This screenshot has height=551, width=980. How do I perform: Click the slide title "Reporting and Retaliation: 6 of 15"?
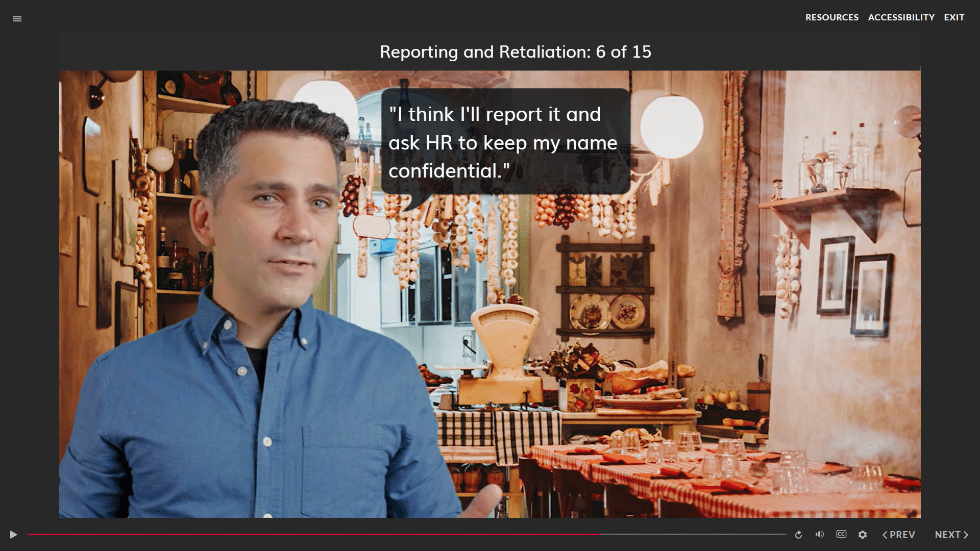tap(516, 52)
